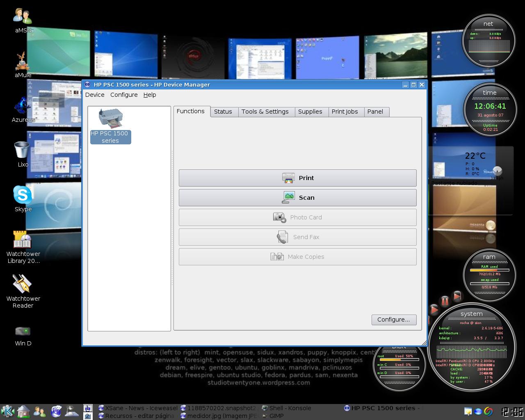Switch to GIMP taskbar entry
This screenshot has width=525, height=420.
(x=301, y=416)
